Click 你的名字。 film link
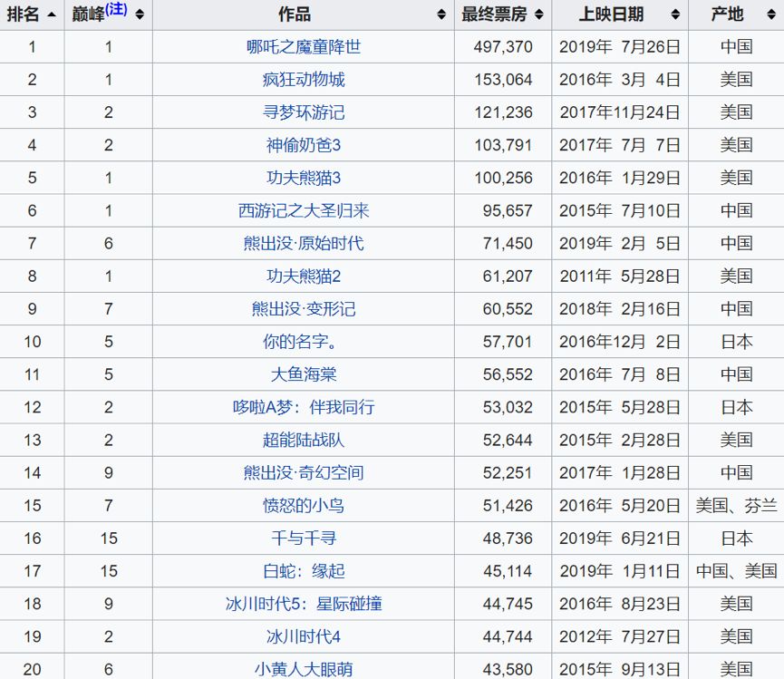The image size is (784, 679). [x=304, y=342]
